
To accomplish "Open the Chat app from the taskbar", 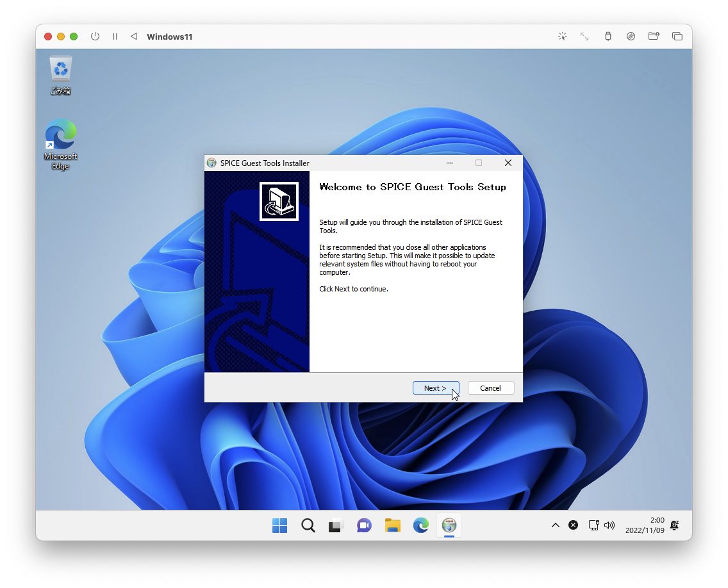I will click(364, 525).
